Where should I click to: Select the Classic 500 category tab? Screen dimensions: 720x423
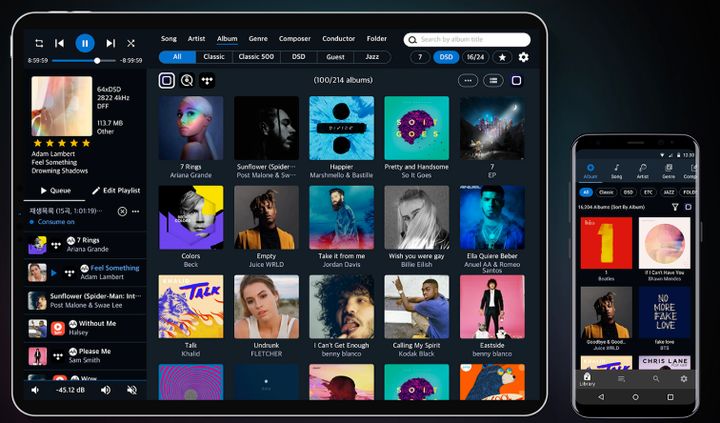click(x=257, y=57)
